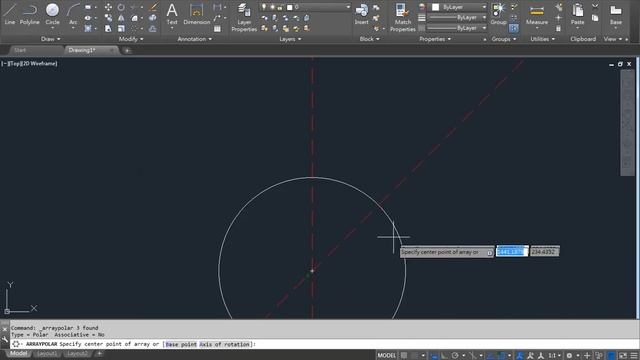The width and height of the screenshot is (640, 360).
Task: Click the Group icon
Action: click(498, 13)
